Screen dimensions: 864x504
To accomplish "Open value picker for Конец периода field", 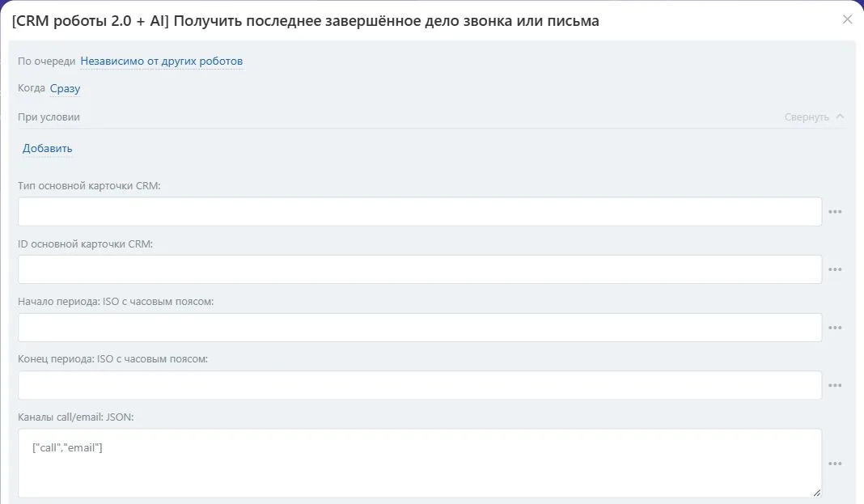I will [x=835, y=385].
